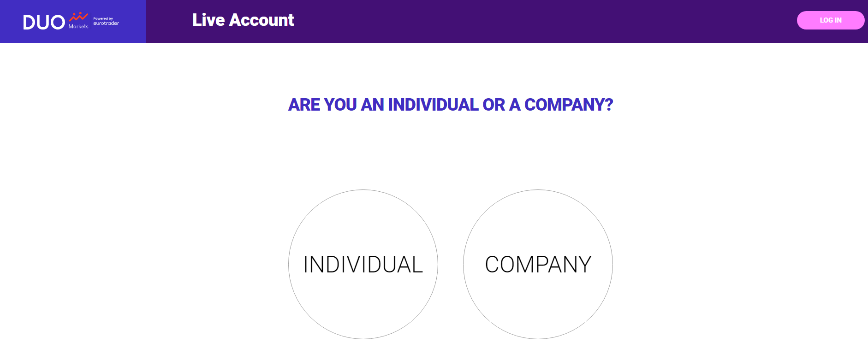The height and width of the screenshot is (360, 868).
Task: Click the red zigzag chart icon in logo
Action: tap(78, 17)
